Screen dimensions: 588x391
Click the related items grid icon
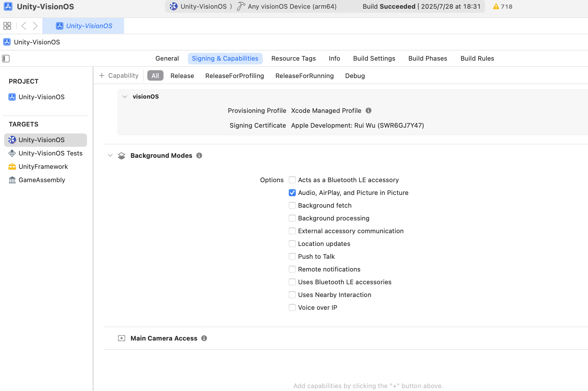point(7,26)
